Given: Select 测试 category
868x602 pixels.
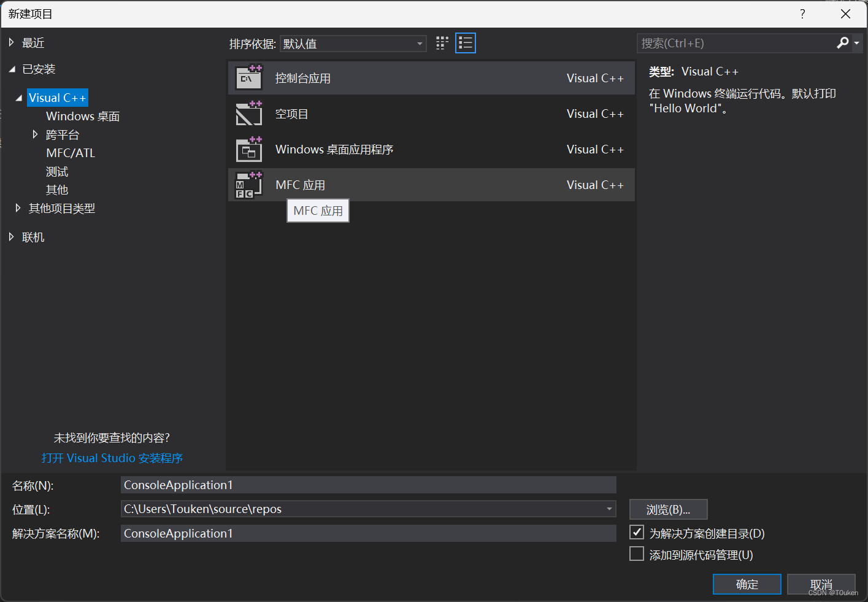Looking at the screenshot, I should tap(57, 171).
